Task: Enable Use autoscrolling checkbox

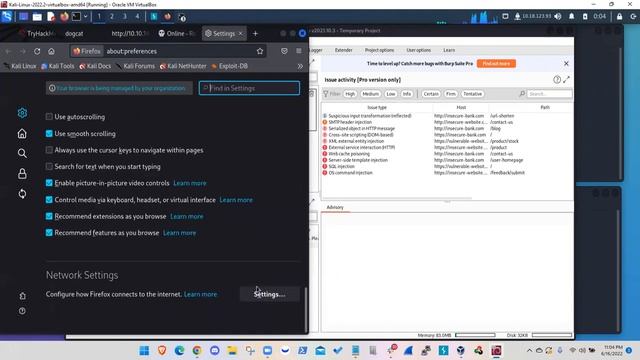Action: [x=49, y=117]
